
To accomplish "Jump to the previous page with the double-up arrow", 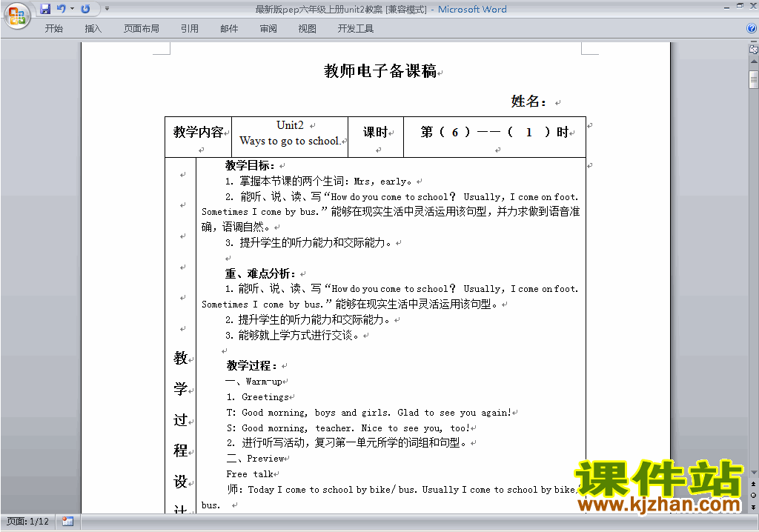I will 753,484.
